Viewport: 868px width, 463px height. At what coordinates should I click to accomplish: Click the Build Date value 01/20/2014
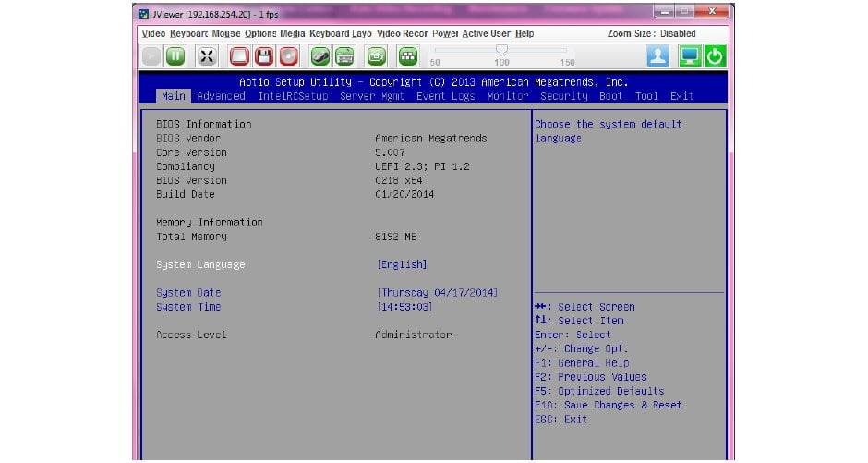(x=404, y=194)
